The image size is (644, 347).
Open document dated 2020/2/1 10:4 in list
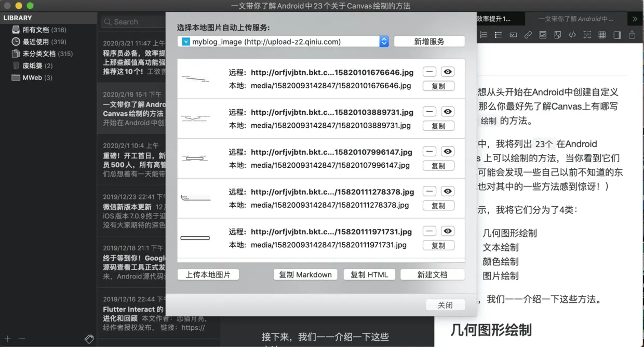[x=132, y=160]
